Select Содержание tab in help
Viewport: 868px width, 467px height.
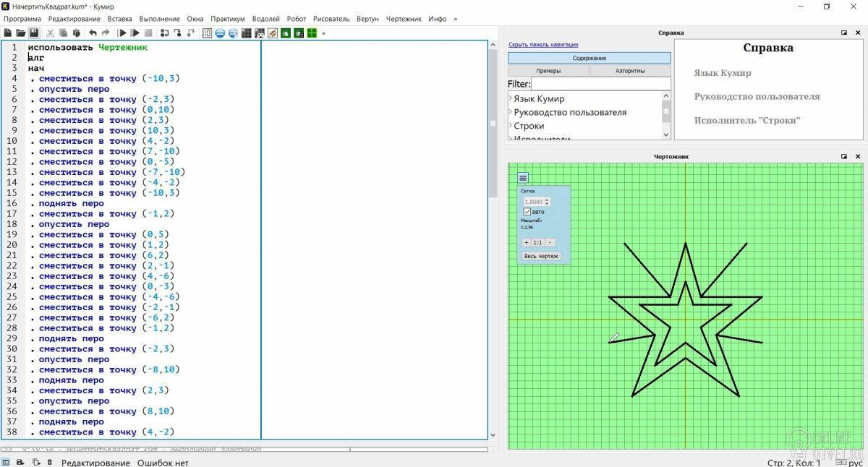pyautogui.click(x=590, y=58)
